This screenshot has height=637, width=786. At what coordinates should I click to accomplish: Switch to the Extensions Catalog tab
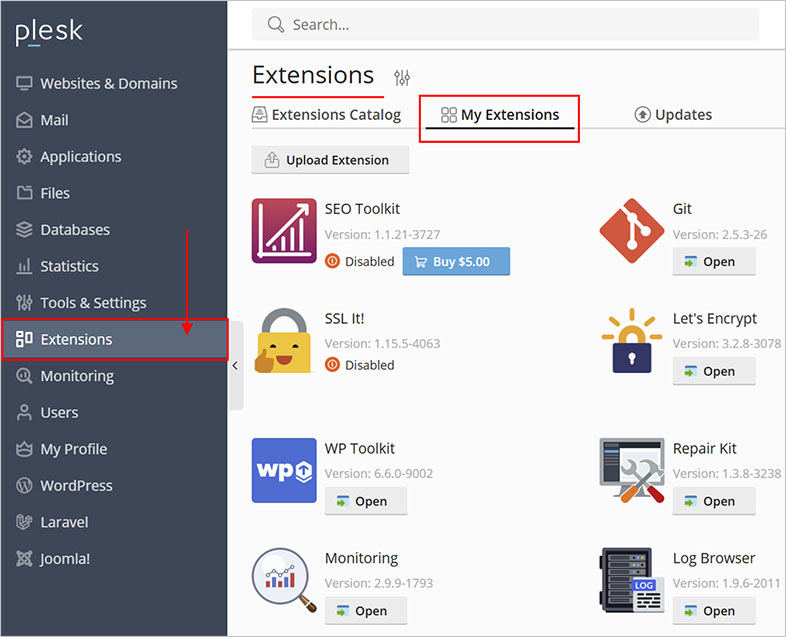tap(326, 115)
